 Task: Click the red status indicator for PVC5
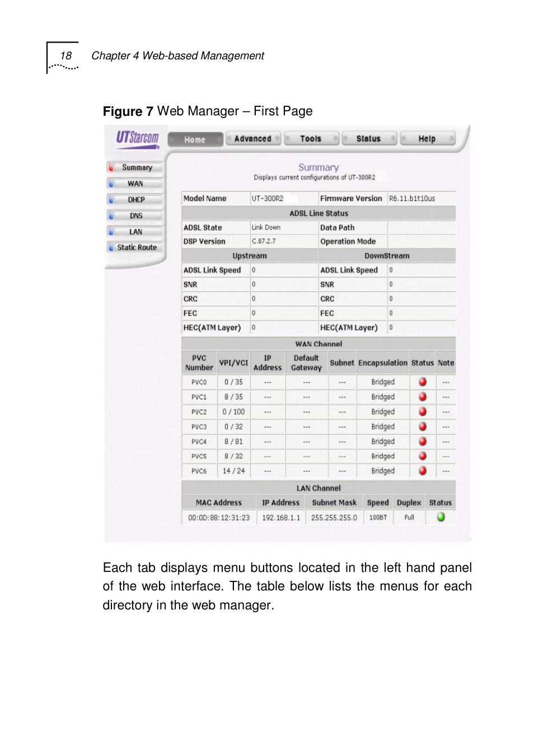click(x=423, y=456)
